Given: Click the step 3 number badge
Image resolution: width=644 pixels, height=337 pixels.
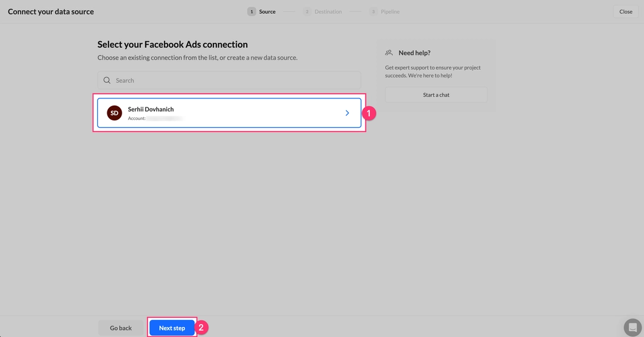Looking at the screenshot, I should 373,11.
